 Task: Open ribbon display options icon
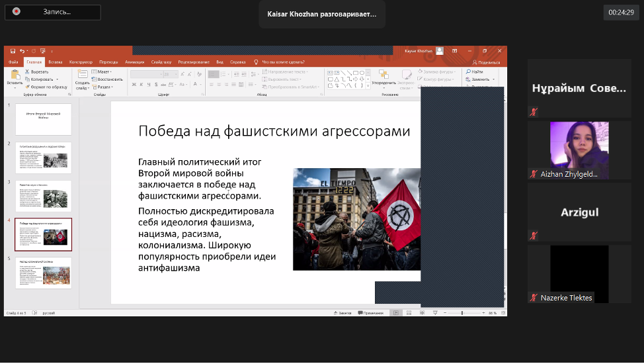[455, 51]
